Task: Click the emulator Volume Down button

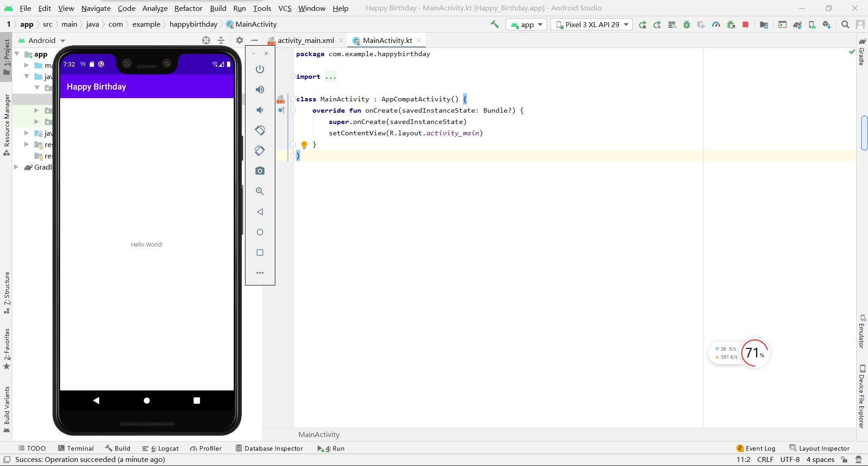Action: [260, 110]
